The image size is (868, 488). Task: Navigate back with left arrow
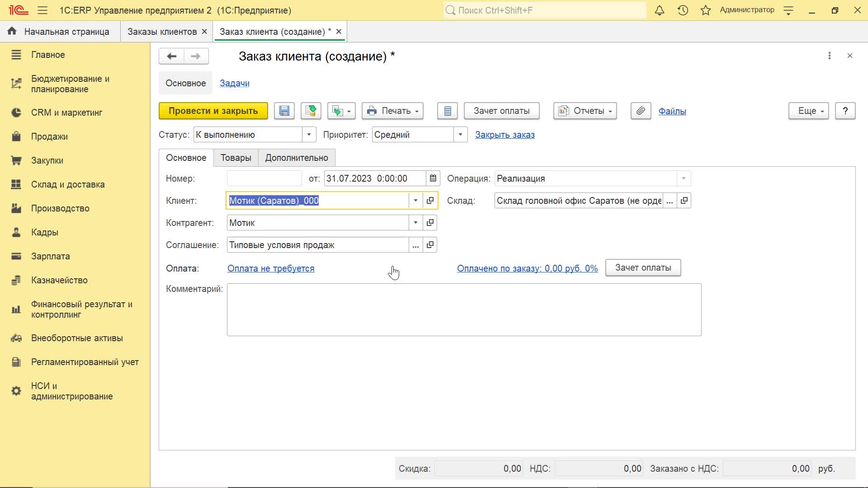171,56
